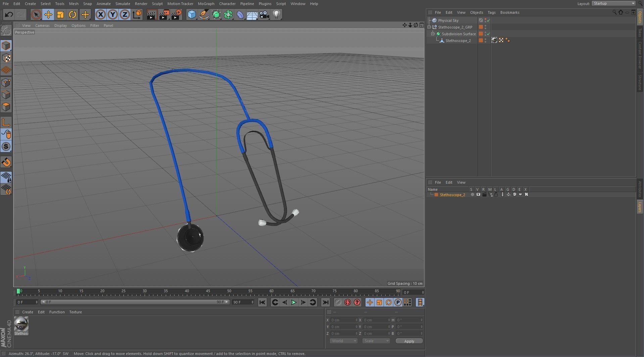
Task: Select Edges mode icon
Action: [x=6, y=95]
